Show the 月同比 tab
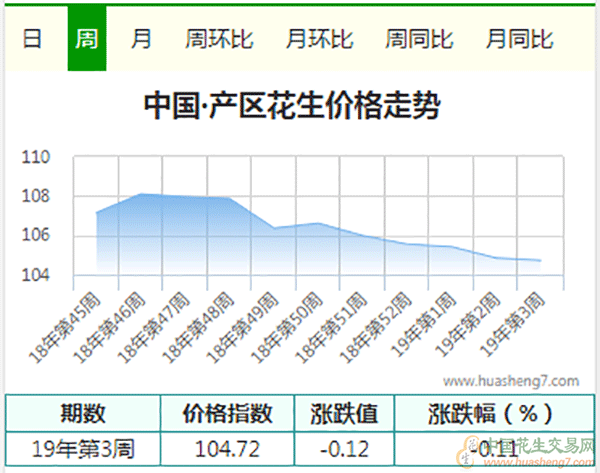Image resolution: width=600 pixels, height=473 pixels. [x=519, y=40]
